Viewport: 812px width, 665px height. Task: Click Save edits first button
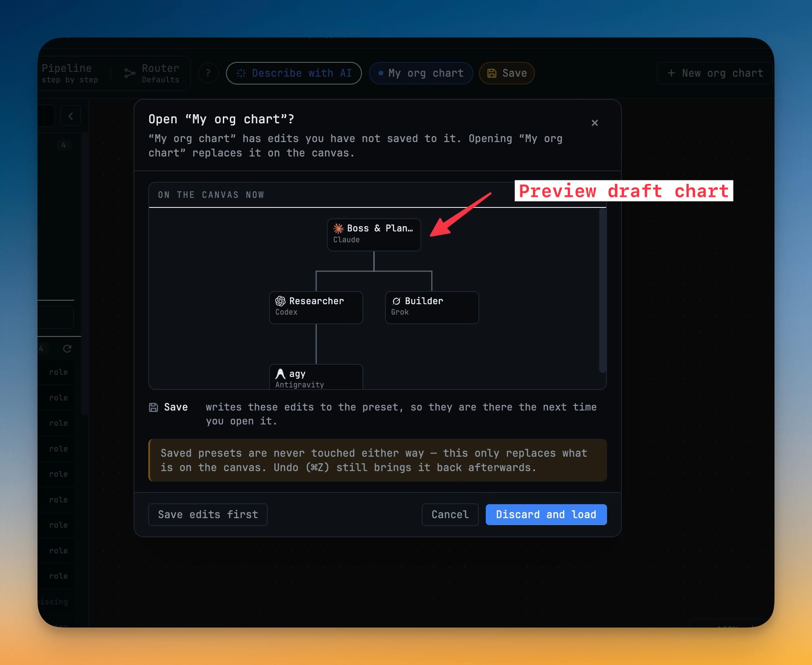point(208,515)
